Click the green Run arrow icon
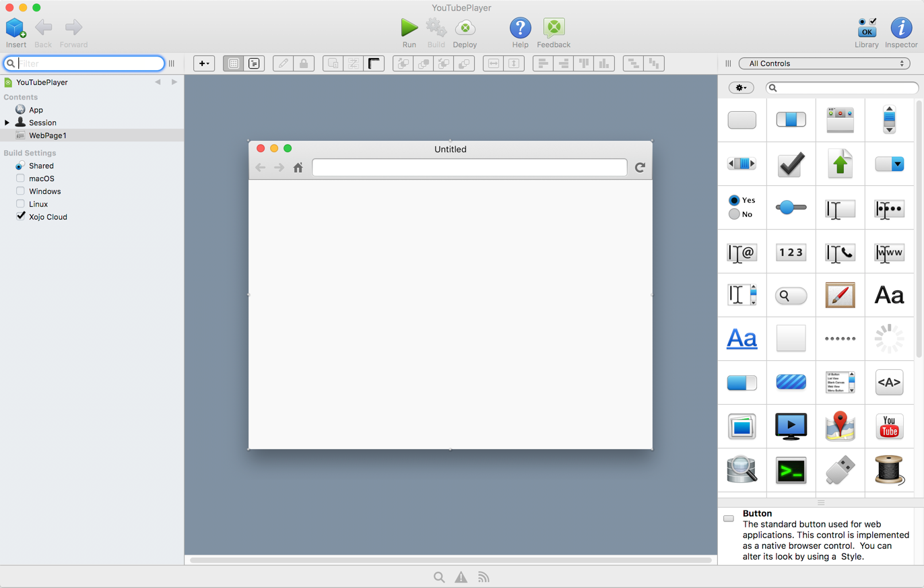The width and height of the screenshot is (924, 588). (409, 28)
